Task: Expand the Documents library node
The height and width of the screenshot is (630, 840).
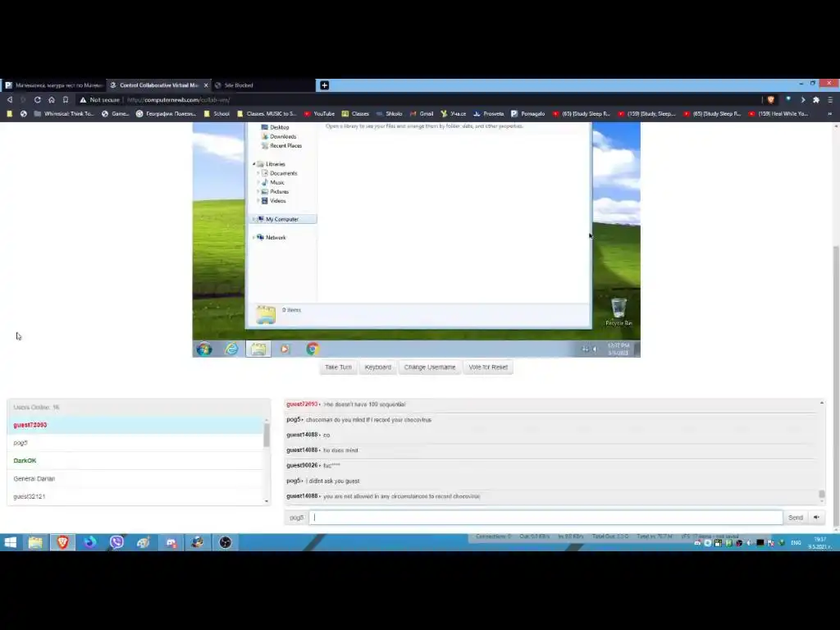Action: point(258,174)
